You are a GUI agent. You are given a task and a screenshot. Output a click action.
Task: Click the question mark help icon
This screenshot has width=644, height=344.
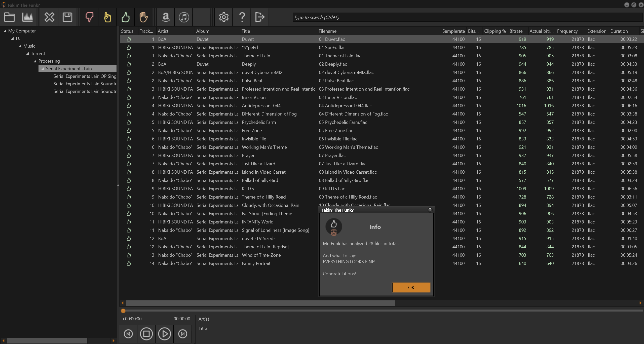[242, 17]
